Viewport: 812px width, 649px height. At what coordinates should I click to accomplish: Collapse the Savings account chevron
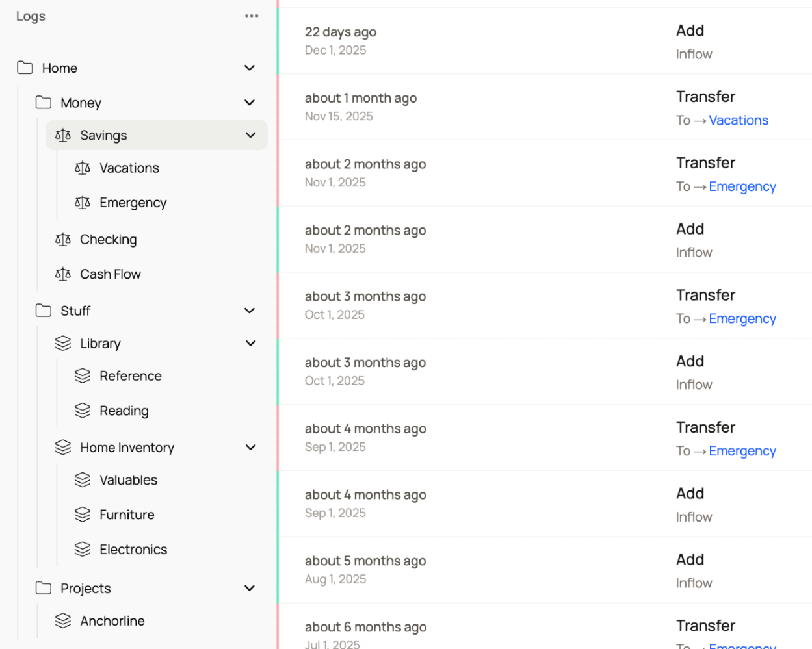[x=250, y=135]
